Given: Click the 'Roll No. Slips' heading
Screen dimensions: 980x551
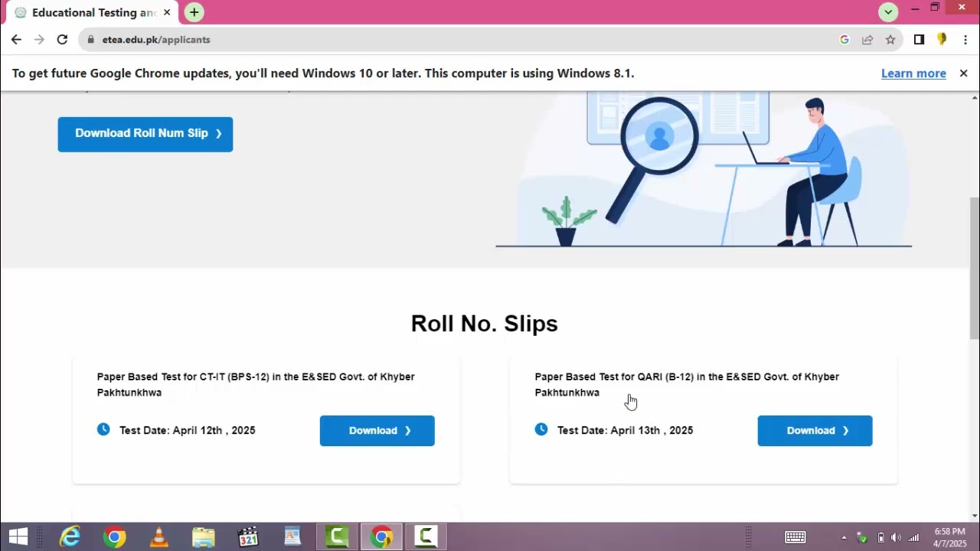Looking at the screenshot, I should click(x=484, y=324).
